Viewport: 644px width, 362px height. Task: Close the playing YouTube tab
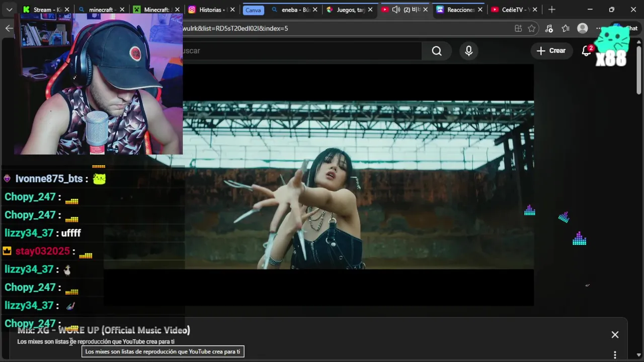point(425,10)
